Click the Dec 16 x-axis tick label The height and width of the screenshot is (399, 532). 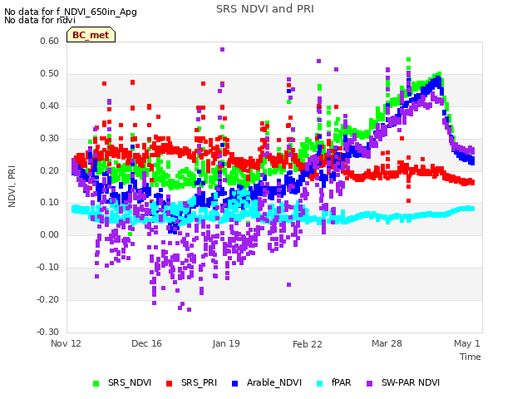(146, 343)
